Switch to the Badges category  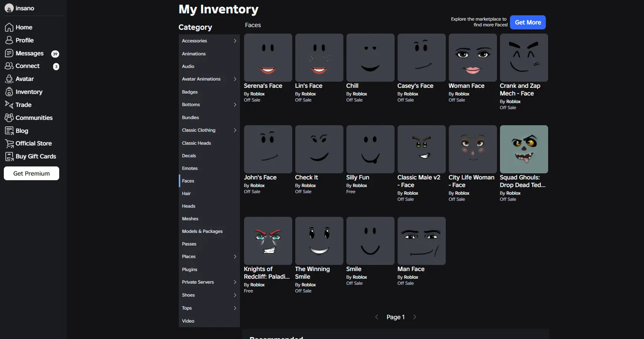point(190,92)
